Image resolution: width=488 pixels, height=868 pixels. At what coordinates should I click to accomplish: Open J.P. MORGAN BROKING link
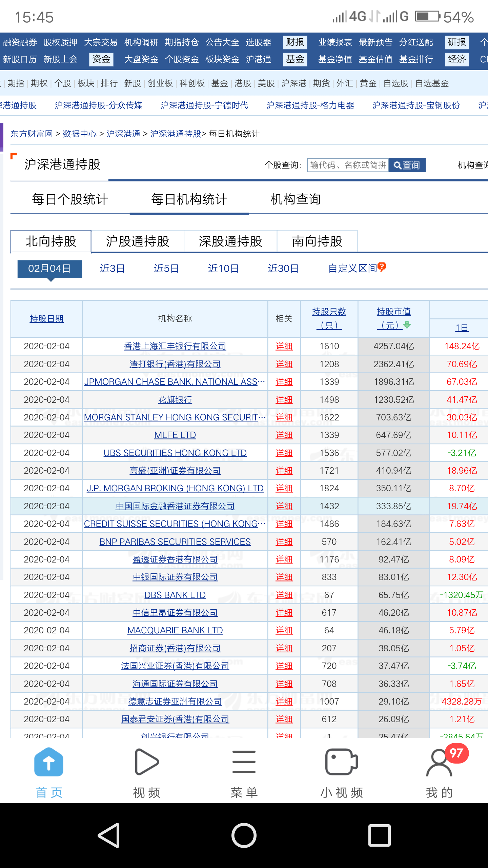pyautogui.click(x=175, y=488)
